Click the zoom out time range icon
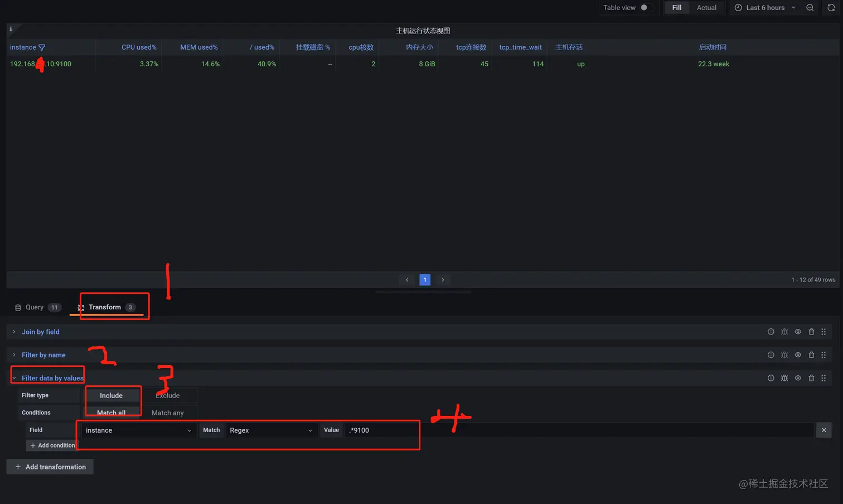 [810, 8]
